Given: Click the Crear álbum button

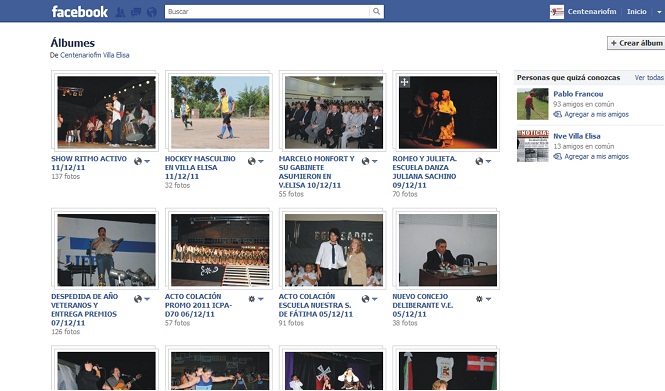Looking at the screenshot, I should pyautogui.click(x=636, y=43).
